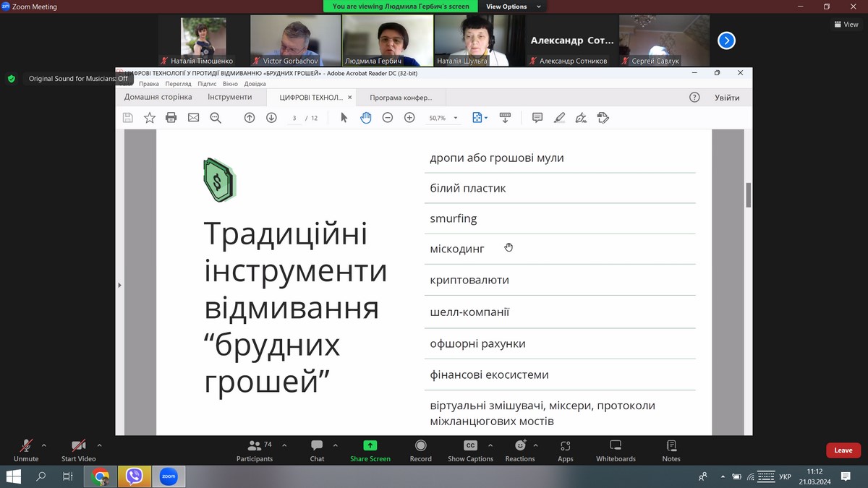Expand audio options arrow beside Unmute
Image resolution: width=868 pixels, height=488 pixels.
click(44, 445)
